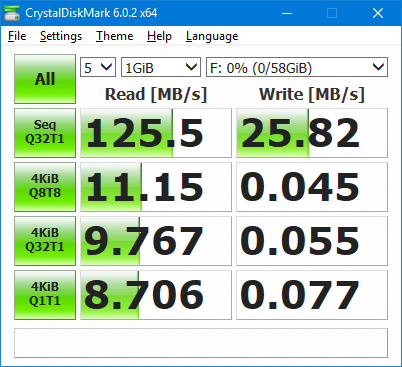
Task: Click the Seq write result 25.82
Action: click(312, 133)
